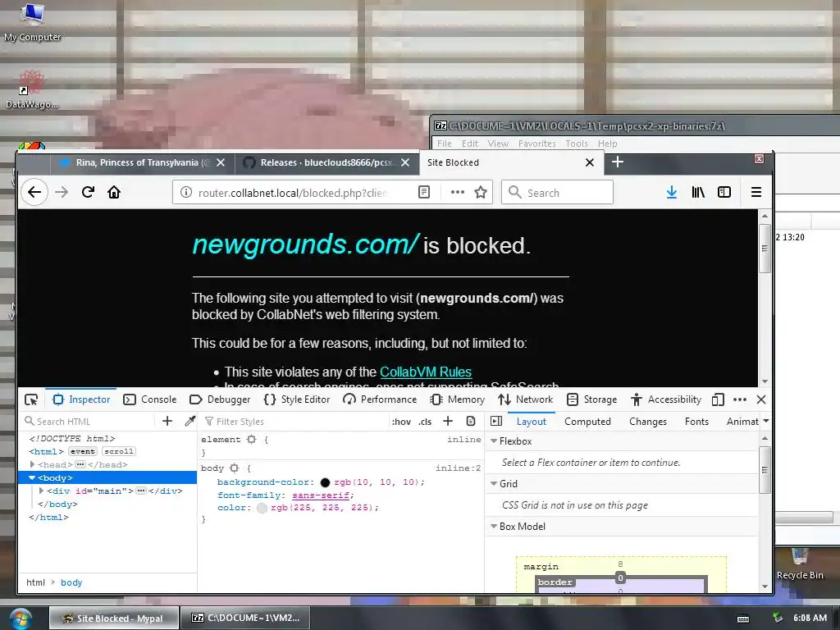This screenshot has width=840, height=630.
Task: Click into the browser Search field
Action: [x=557, y=192]
